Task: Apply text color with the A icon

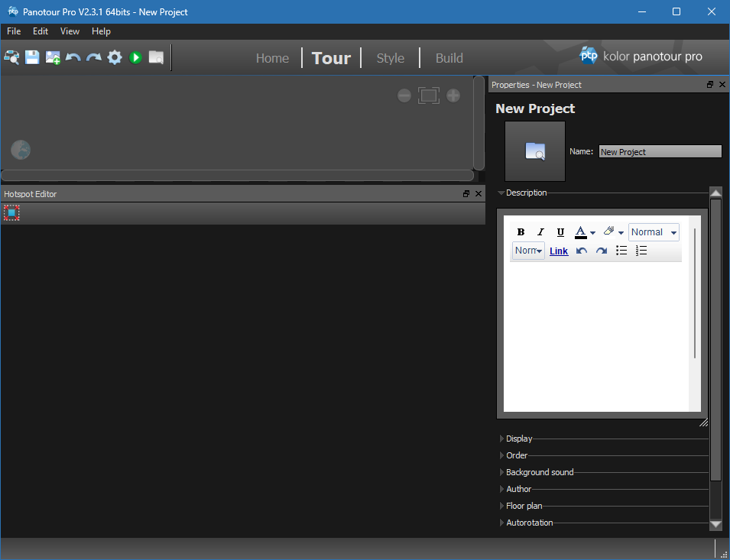Action: 580,232
